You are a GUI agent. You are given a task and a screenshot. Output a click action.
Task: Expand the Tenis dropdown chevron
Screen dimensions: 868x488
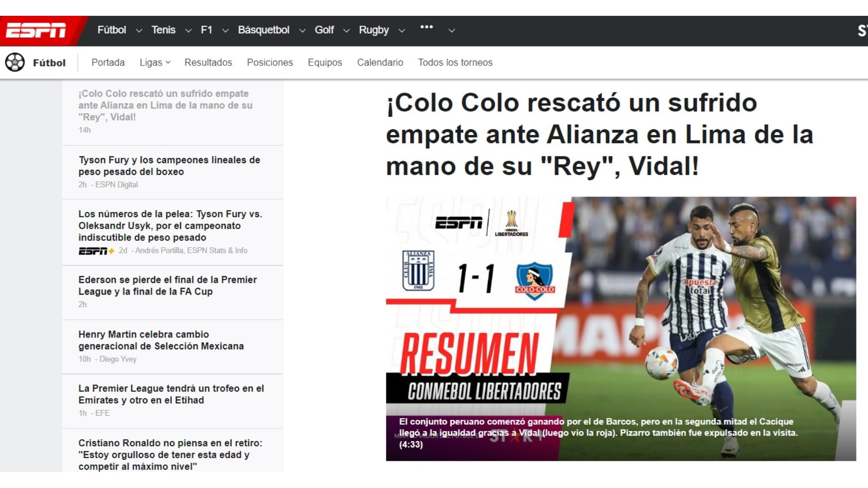coord(188,31)
